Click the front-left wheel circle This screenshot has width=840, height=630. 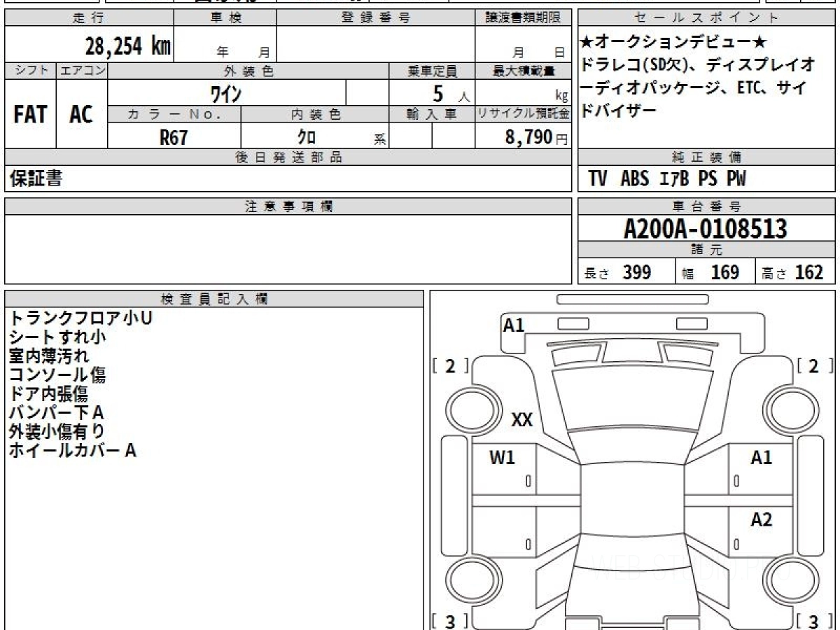(x=471, y=410)
